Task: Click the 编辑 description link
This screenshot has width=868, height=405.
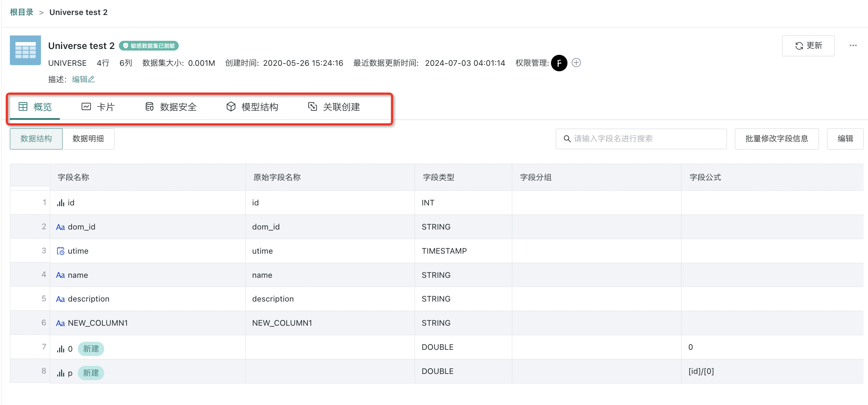Action: tap(83, 79)
